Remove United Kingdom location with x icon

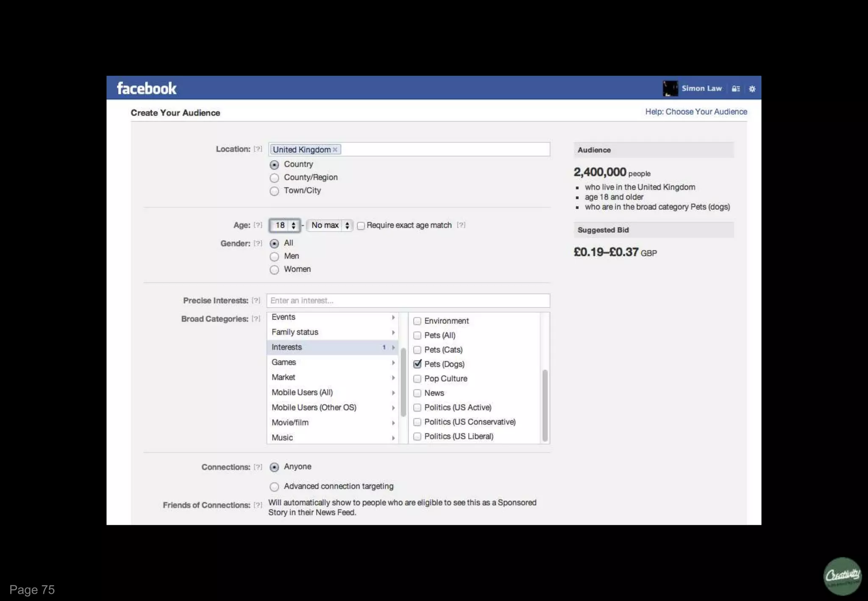tap(335, 150)
